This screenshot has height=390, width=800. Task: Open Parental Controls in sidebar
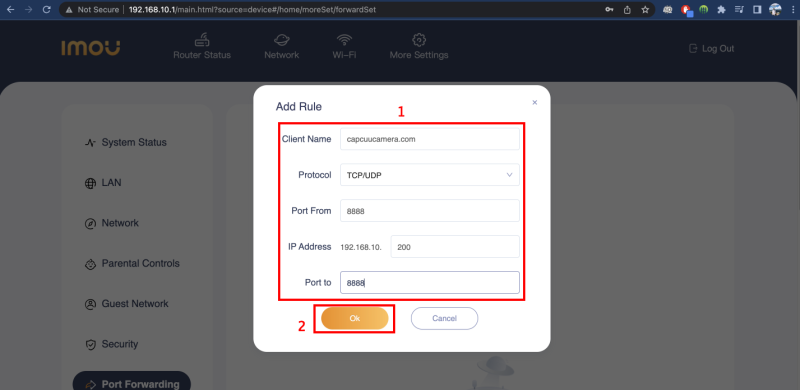click(x=132, y=263)
